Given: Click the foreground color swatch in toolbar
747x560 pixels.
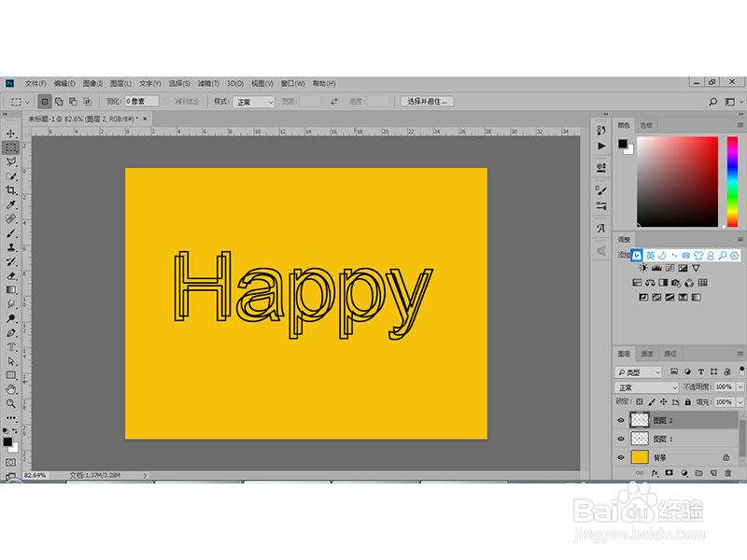Looking at the screenshot, I should pyautogui.click(x=7, y=441).
